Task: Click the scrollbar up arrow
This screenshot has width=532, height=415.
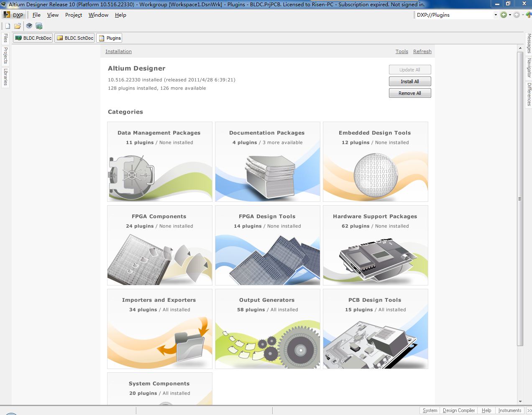Action: [520, 48]
